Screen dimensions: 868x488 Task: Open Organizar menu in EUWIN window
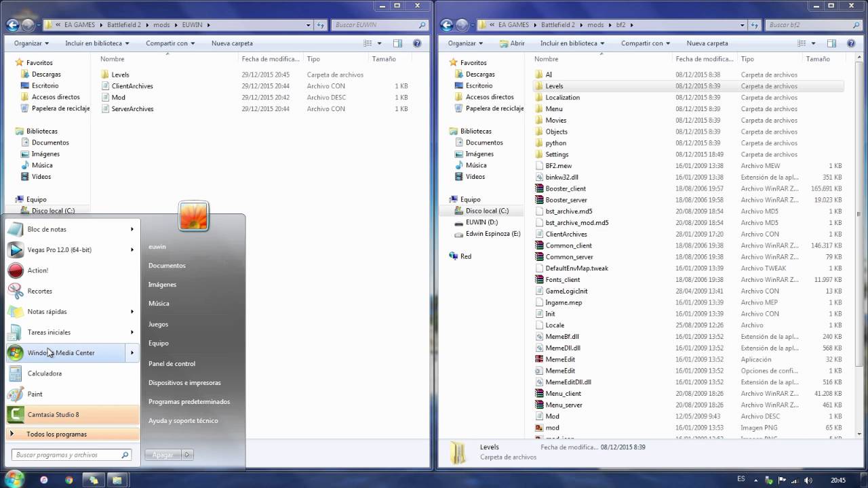[31, 43]
